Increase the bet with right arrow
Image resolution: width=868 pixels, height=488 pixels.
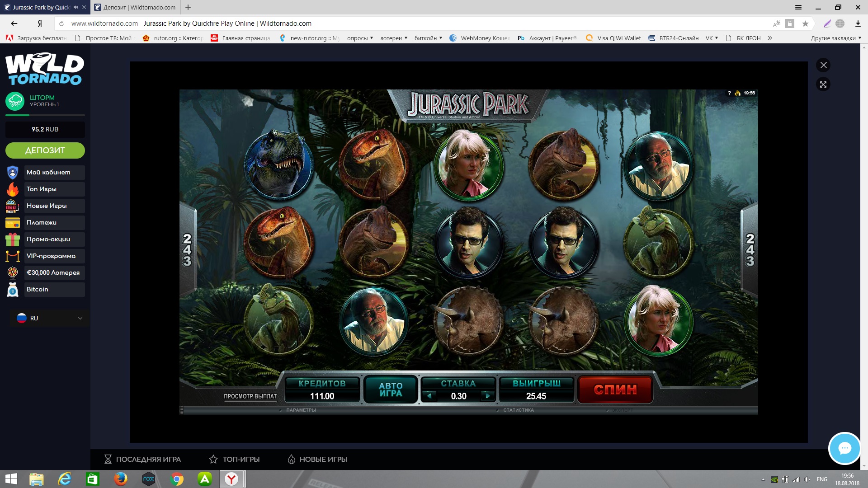pyautogui.click(x=487, y=396)
